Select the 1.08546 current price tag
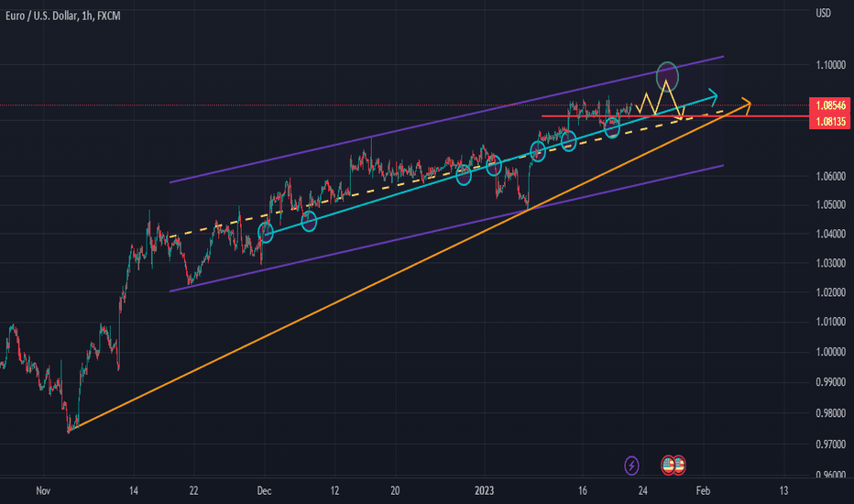 click(x=830, y=105)
